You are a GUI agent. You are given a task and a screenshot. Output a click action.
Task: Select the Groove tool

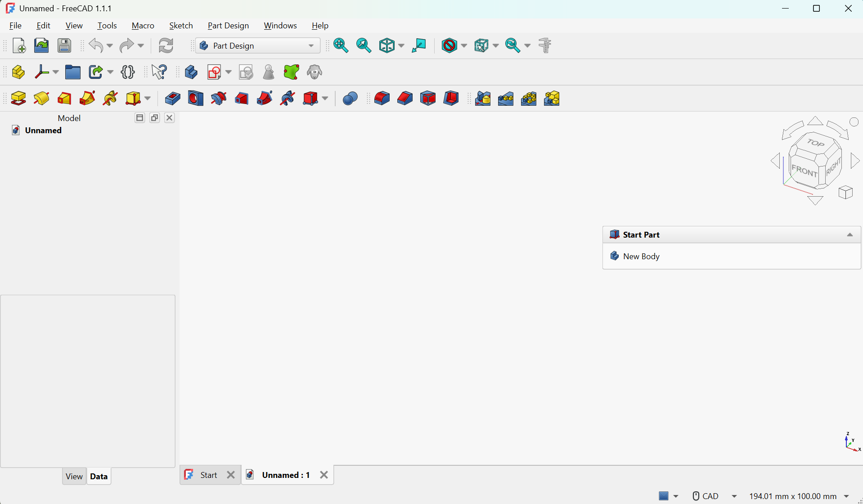[x=219, y=98]
